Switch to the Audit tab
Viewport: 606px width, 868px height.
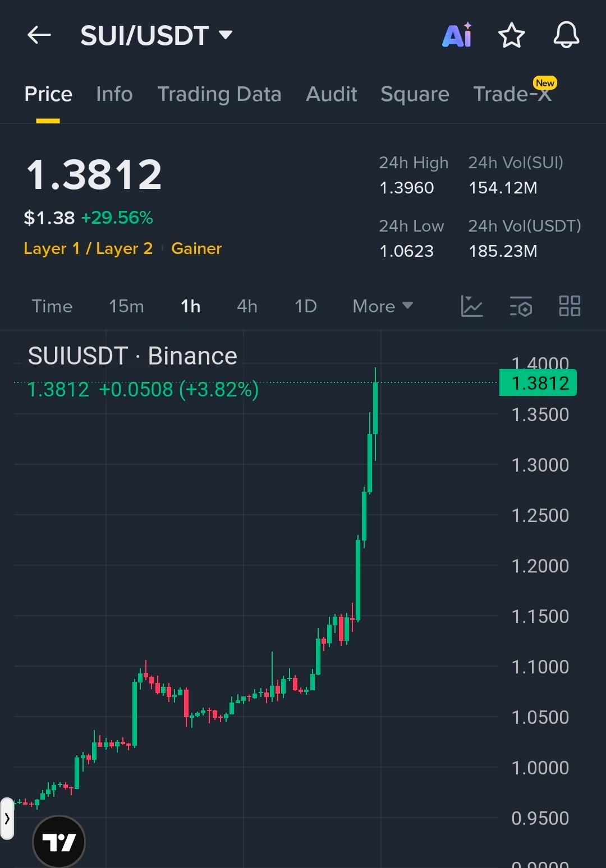(332, 94)
